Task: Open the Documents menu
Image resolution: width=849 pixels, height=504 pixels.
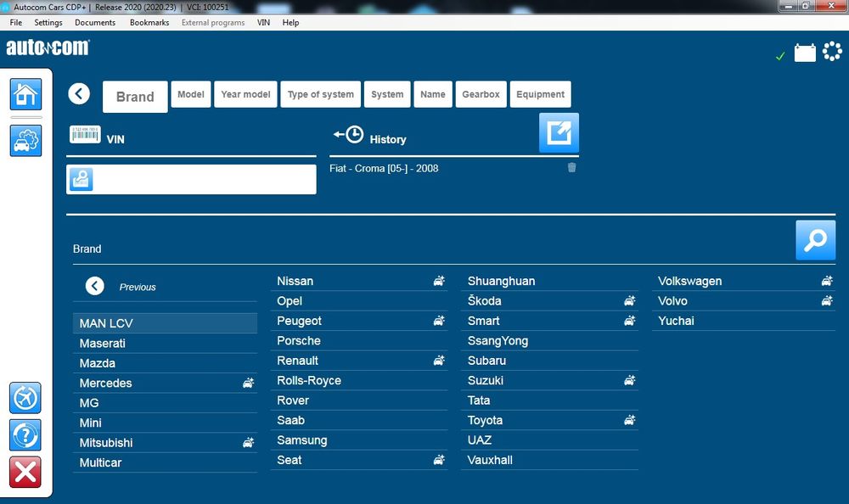Action: click(95, 22)
